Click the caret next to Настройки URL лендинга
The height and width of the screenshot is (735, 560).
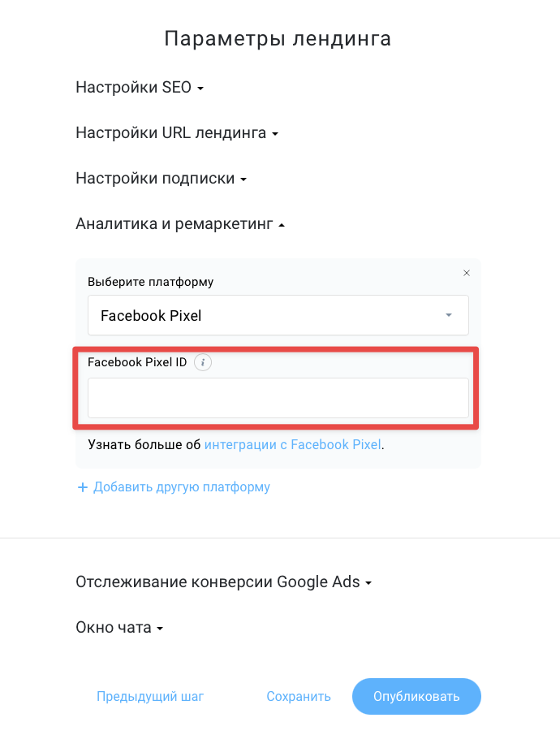pos(275,134)
